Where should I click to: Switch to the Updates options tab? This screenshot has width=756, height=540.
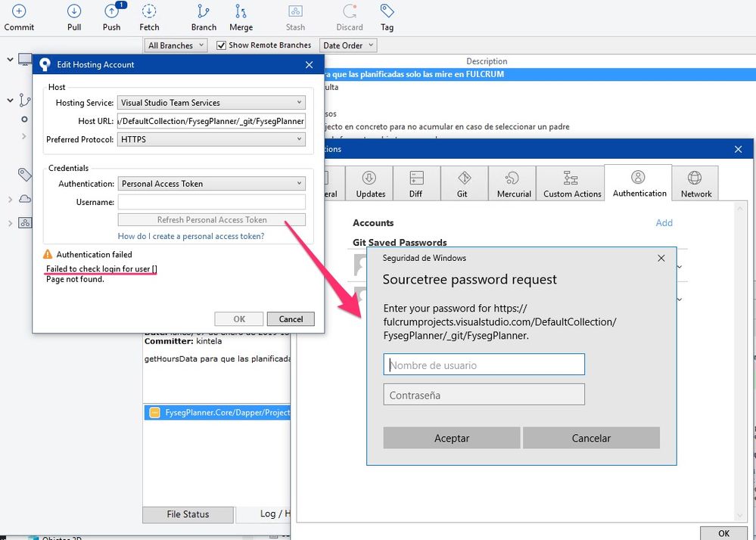[x=370, y=184]
